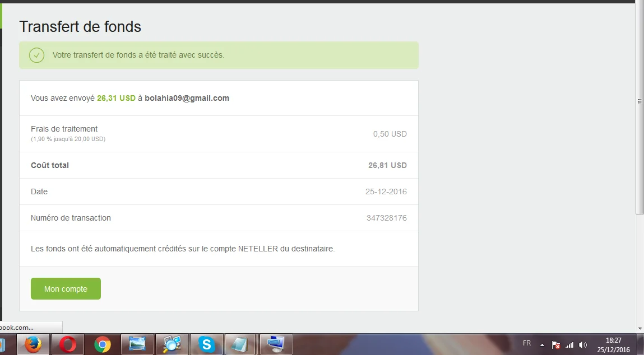The height and width of the screenshot is (355, 644).
Task: Click the volume speaker tray icon
Action: pos(583,345)
